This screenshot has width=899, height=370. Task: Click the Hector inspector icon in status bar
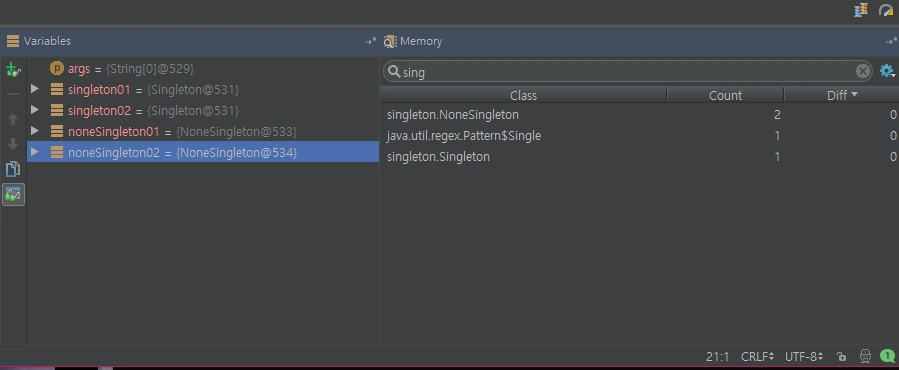point(866,356)
